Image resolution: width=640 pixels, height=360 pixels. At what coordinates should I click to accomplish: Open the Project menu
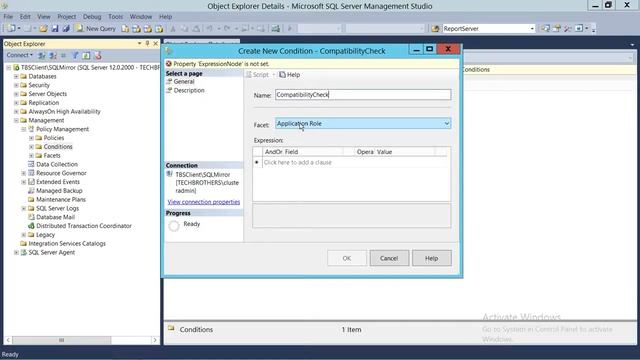click(x=67, y=17)
